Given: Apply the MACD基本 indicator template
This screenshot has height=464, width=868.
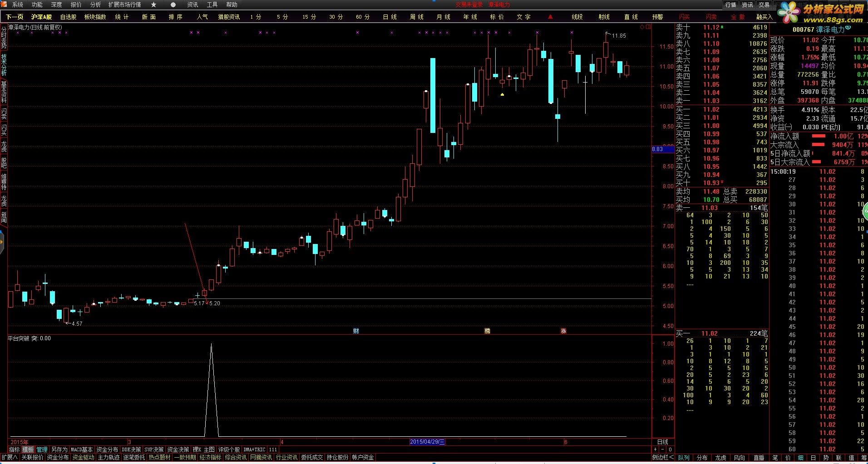Looking at the screenshot, I should click(x=82, y=449).
